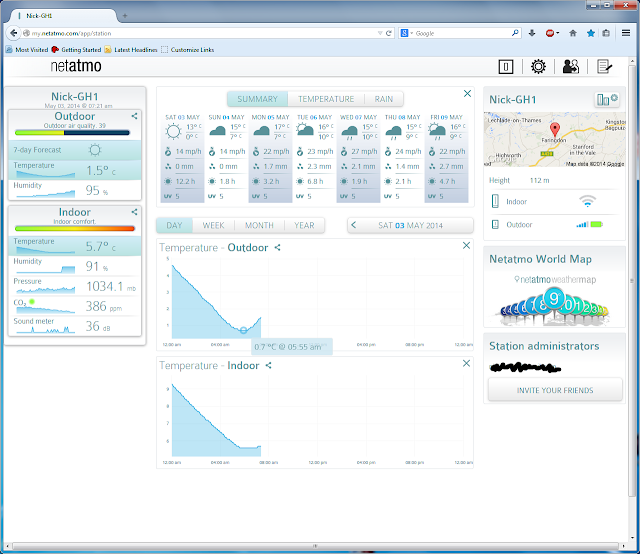Open the edit notes icon in header
This screenshot has height=554, width=640.
click(604, 67)
